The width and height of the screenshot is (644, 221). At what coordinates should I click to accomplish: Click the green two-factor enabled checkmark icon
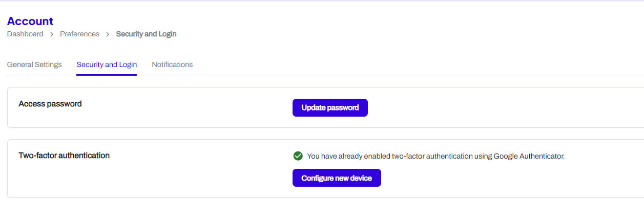click(x=298, y=156)
